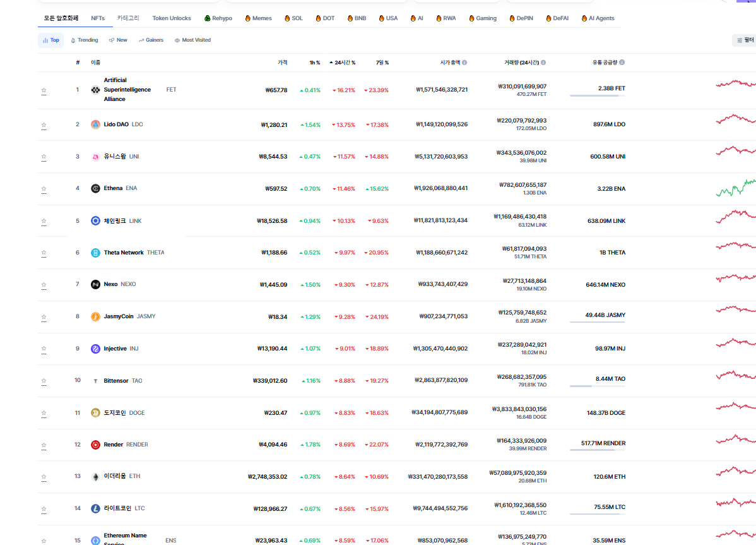Screen dimensions: 756x545
Task: Open the Token Unlocks tab
Action: point(172,18)
